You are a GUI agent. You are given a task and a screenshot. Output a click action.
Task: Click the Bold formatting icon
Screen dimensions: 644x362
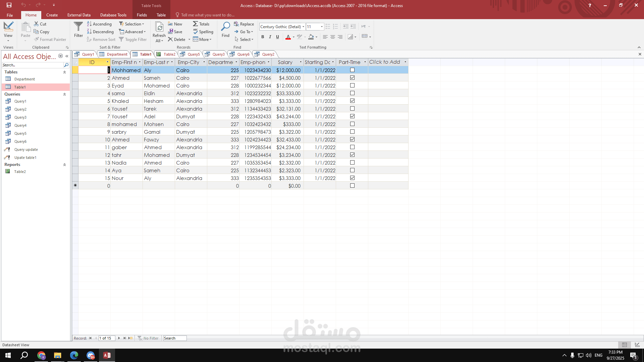click(263, 37)
